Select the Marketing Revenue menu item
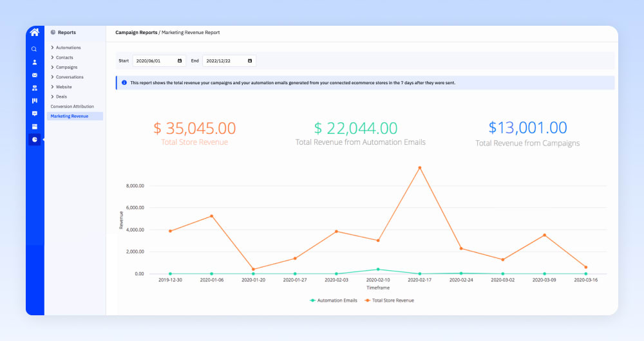This screenshot has width=644, height=341. pyautogui.click(x=75, y=116)
